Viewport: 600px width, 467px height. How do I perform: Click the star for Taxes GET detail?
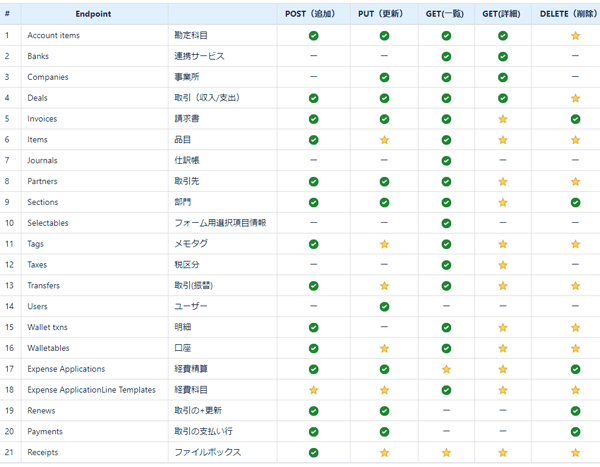click(503, 265)
